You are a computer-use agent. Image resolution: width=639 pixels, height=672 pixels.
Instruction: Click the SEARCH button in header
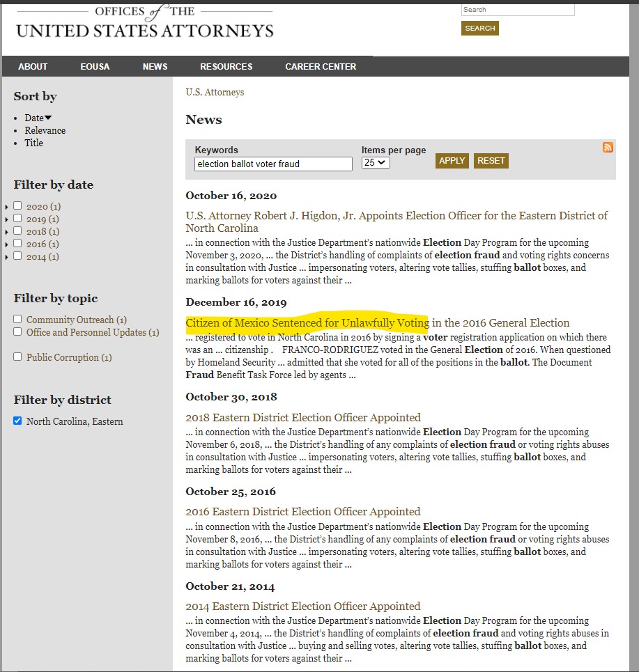click(480, 29)
